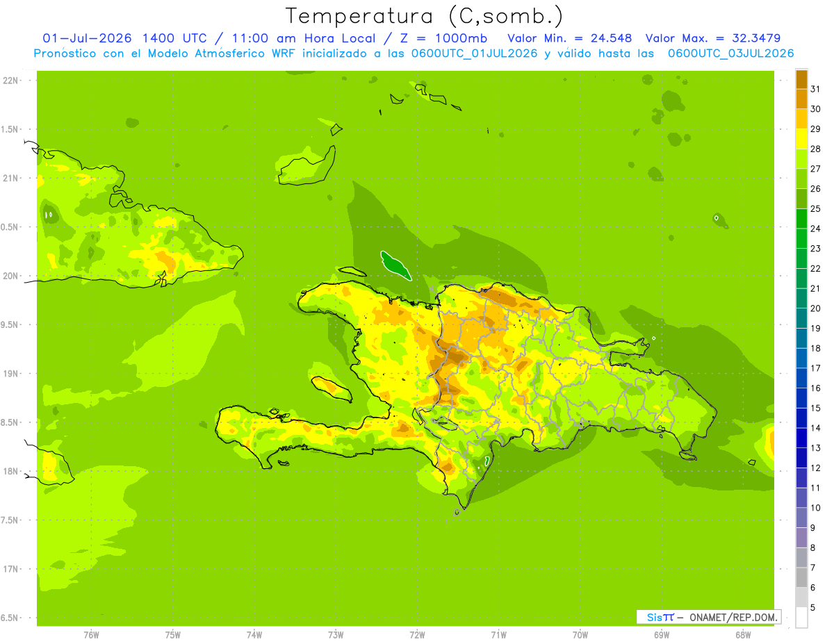Click the dark green Tortuga island on map
The image size is (834, 644).
click(x=395, y=265)
